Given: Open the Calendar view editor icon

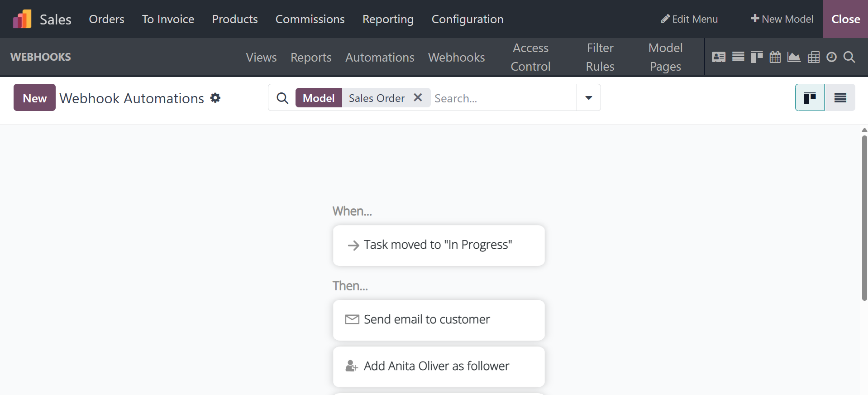Looking at the screenshot, I should (775, 57).
